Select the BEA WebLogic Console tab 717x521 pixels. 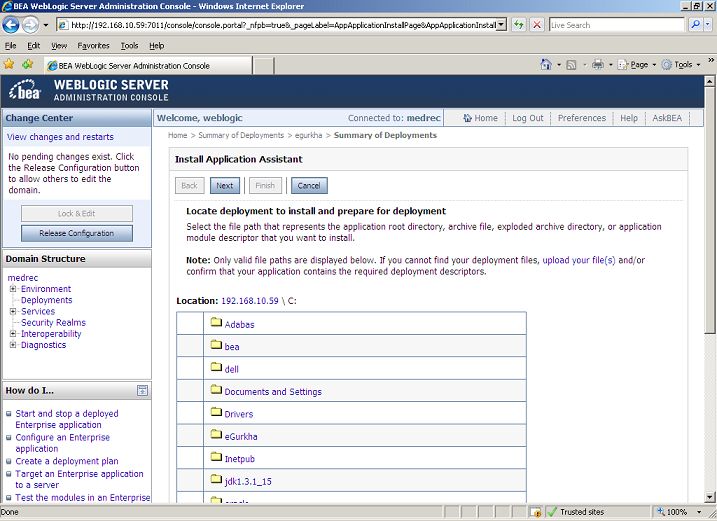[148, 65]
